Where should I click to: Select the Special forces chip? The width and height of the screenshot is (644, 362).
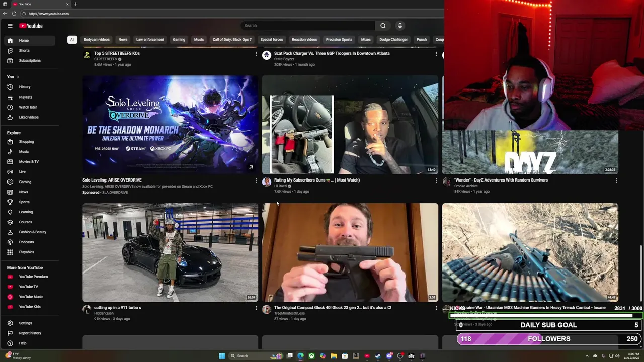[x=272, y=40]
